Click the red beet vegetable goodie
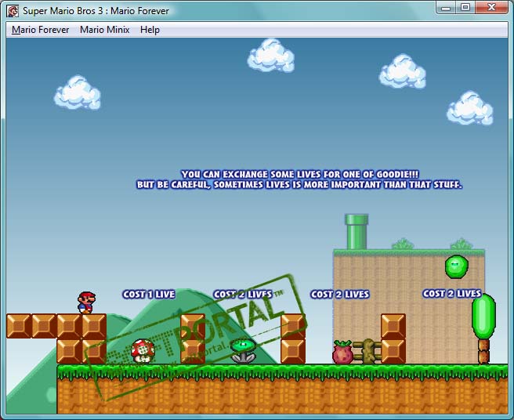Screen dimensions: 514x420 pos(343,352)
